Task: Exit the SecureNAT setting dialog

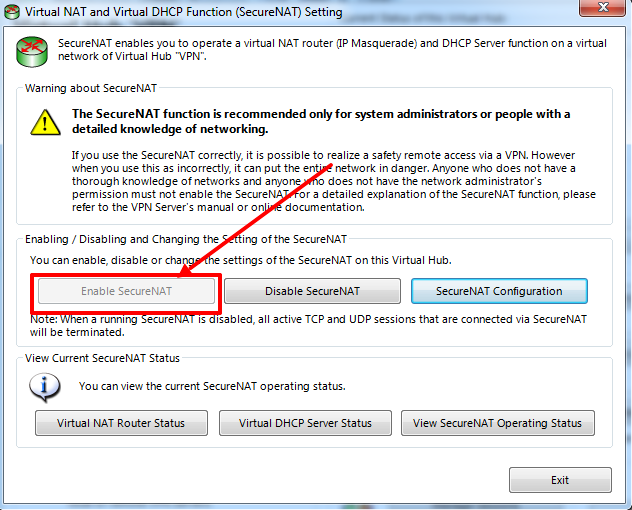Action: 559,480
